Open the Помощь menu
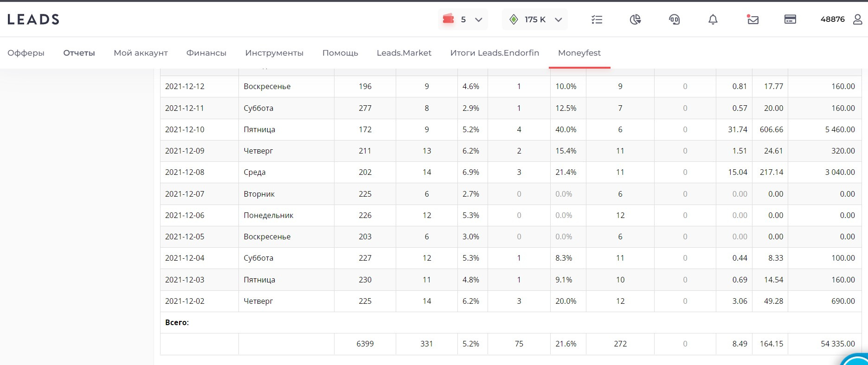 (341, 53)
